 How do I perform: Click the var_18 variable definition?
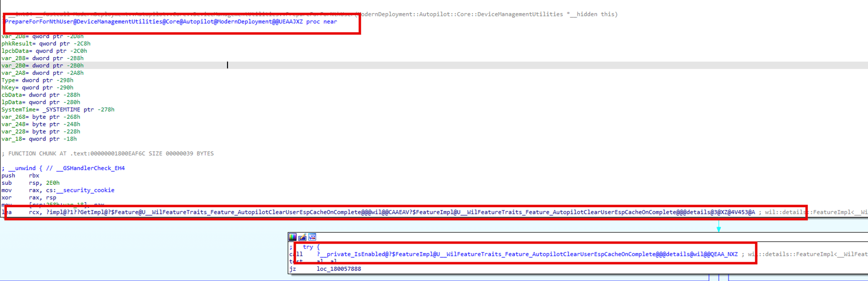[39, 139]
